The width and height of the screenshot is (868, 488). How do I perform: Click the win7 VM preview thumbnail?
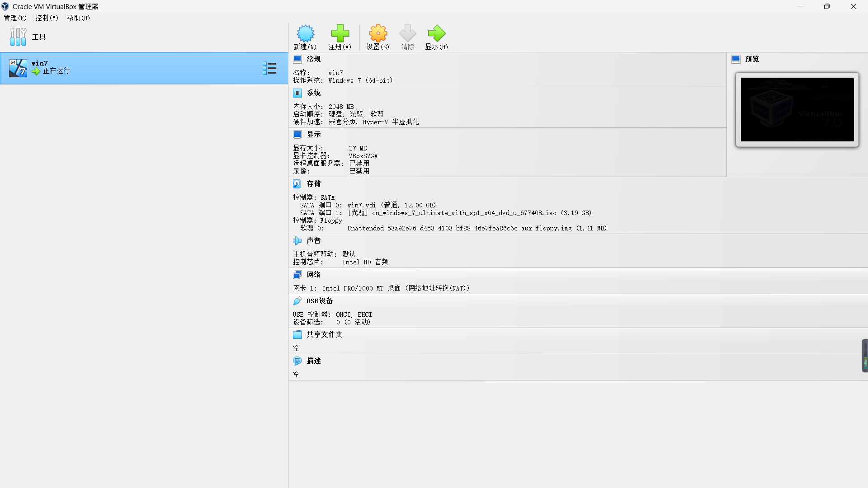(797, 109)
